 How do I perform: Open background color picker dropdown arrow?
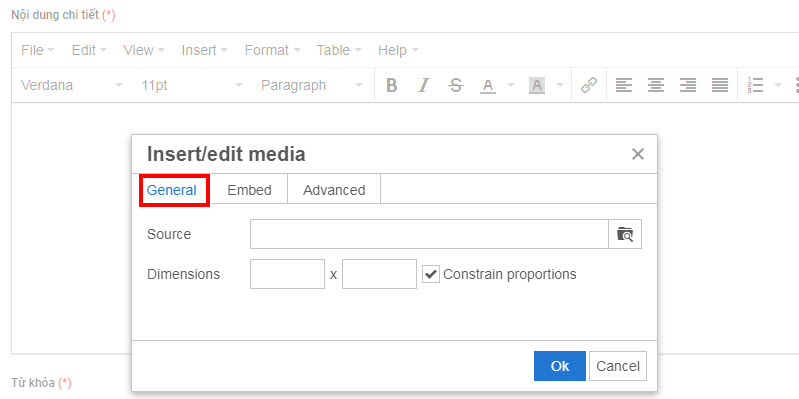[560, 85]
